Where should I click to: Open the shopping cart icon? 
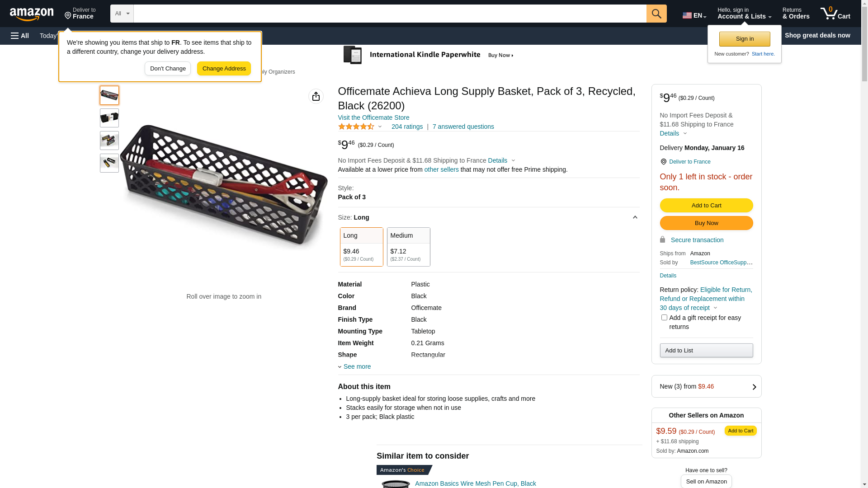coord(835,14)
